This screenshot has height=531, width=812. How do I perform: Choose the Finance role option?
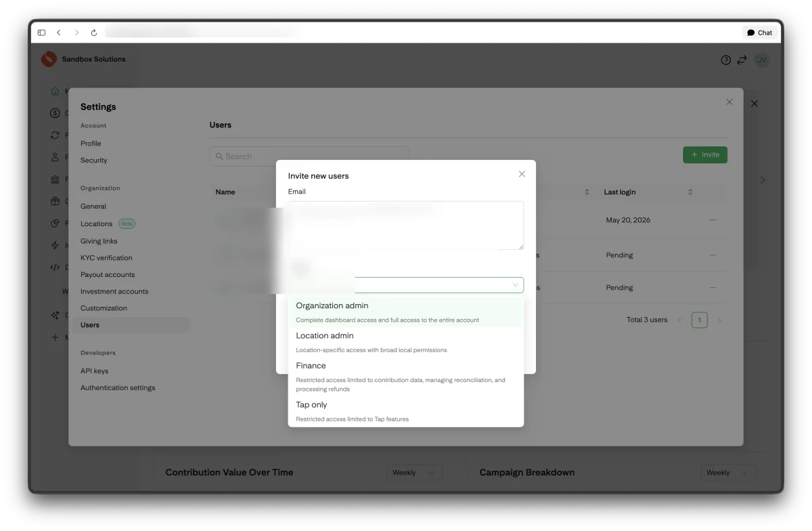[406, 377]
